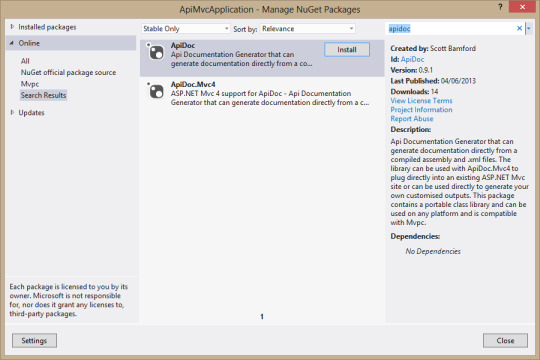Image resolution: width=540 pixels, height=360 pixels.
Task: Go to results page 1
Action: [x=262, y=317]
